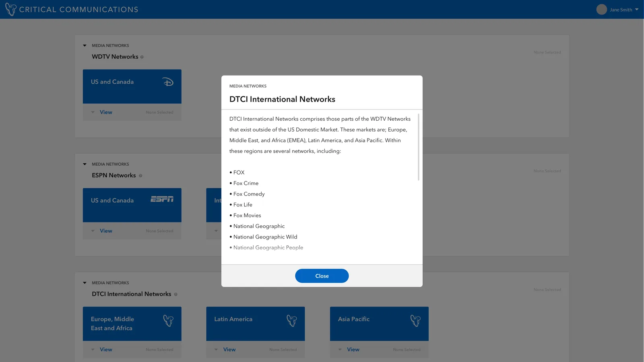Collapse the WDTV Networks section triangle
This screenshot has width=644, height=362.
coord(85,45)
